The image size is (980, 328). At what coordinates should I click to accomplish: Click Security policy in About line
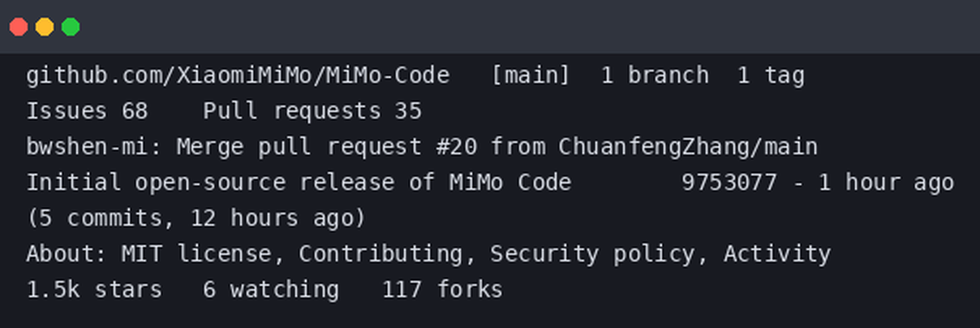pos(592,254)
